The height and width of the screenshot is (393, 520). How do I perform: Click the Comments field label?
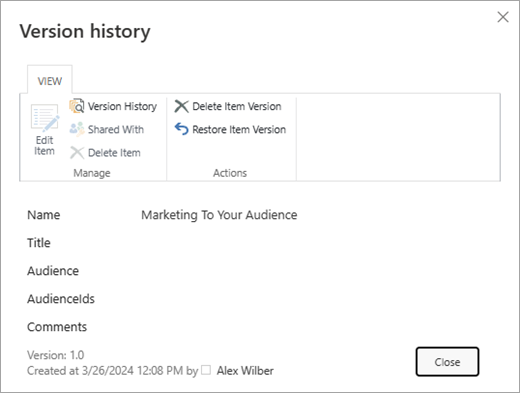coord(57,327)
